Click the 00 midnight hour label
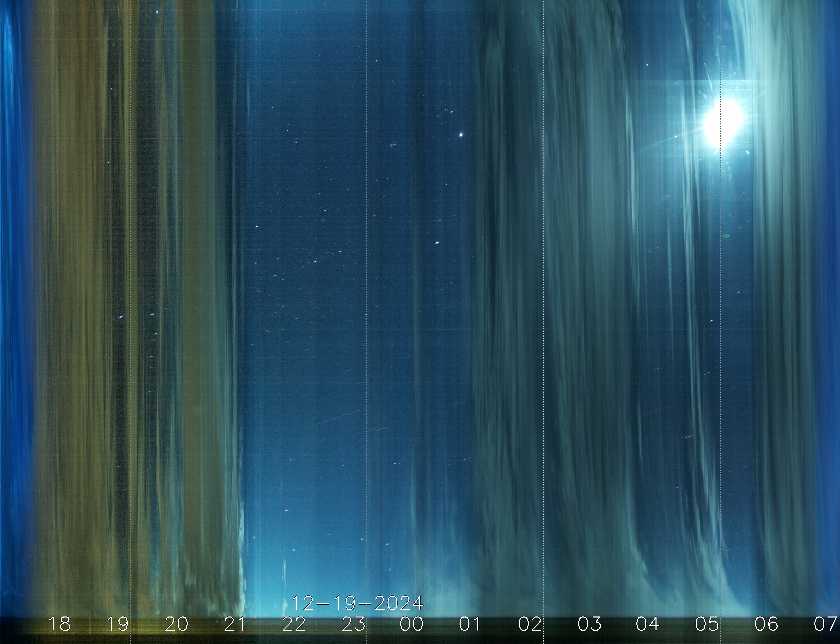 [x=411, y=625]
